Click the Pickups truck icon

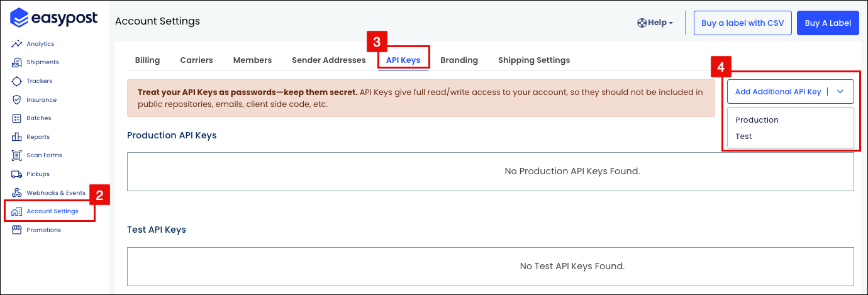click(x=17, y=174)
